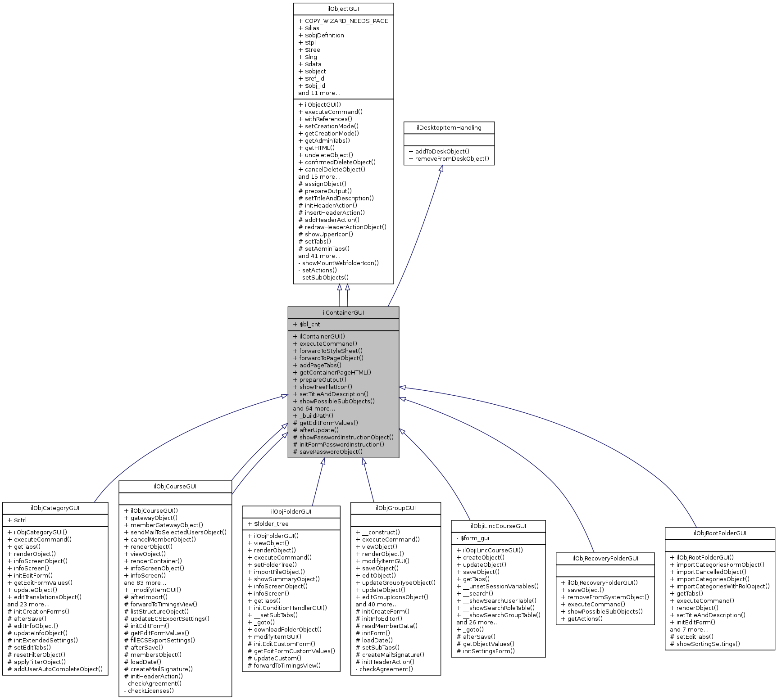Click the $bl_cnt attribute in ilContainerGUI
Screen dimensions: 777x700
pos(306,324)
